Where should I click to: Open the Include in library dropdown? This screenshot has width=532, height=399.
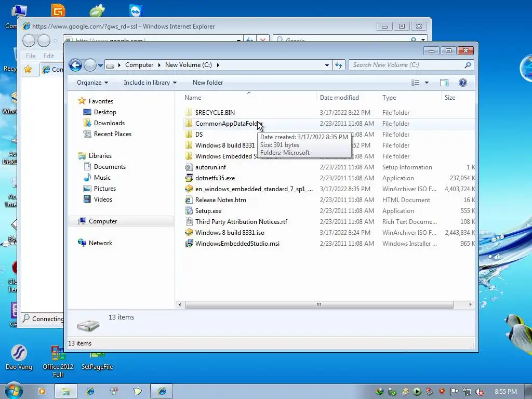tap(150, 83)
